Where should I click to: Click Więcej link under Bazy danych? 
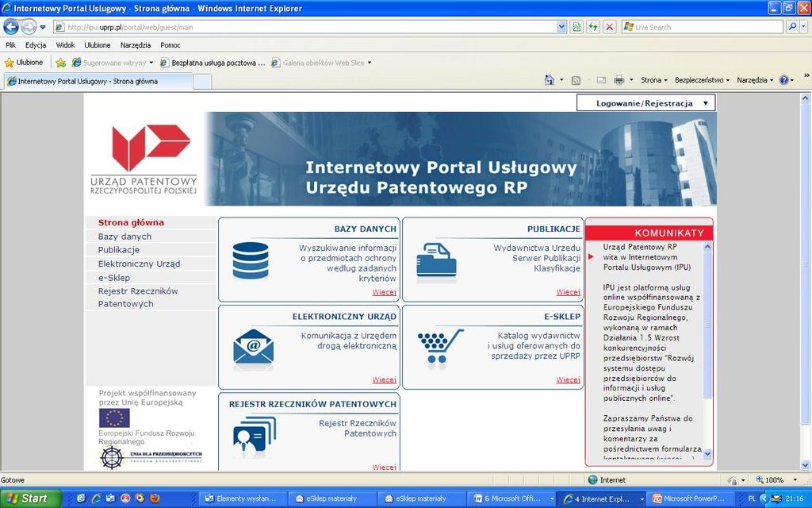click(385, 292)
